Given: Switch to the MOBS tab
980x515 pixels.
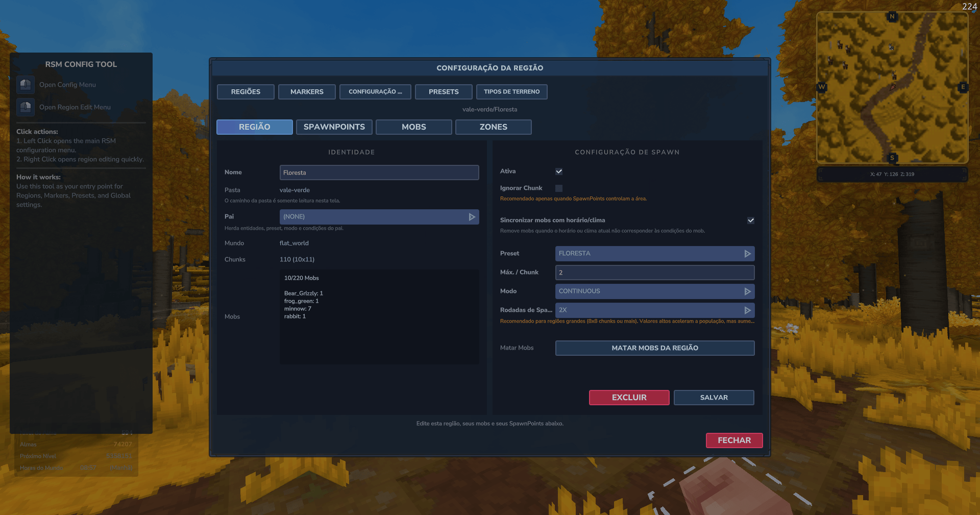Looking at the screenshot, I should tap(414, 127).
